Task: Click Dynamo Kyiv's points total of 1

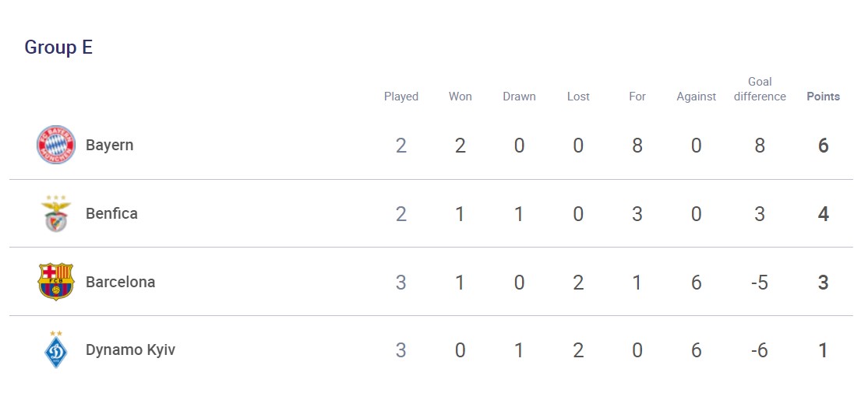Action: click(x=823, y=350)
